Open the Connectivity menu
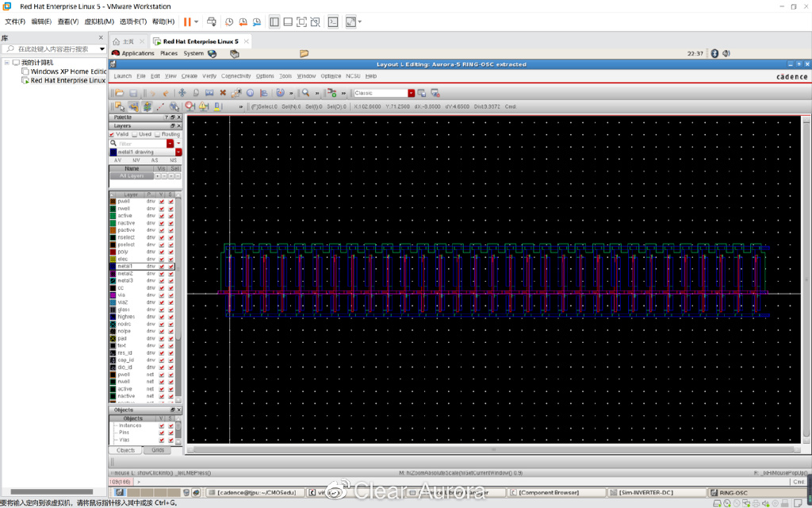Screen dimensions: 812x508 pyautogui.click(x=236, y=76)
